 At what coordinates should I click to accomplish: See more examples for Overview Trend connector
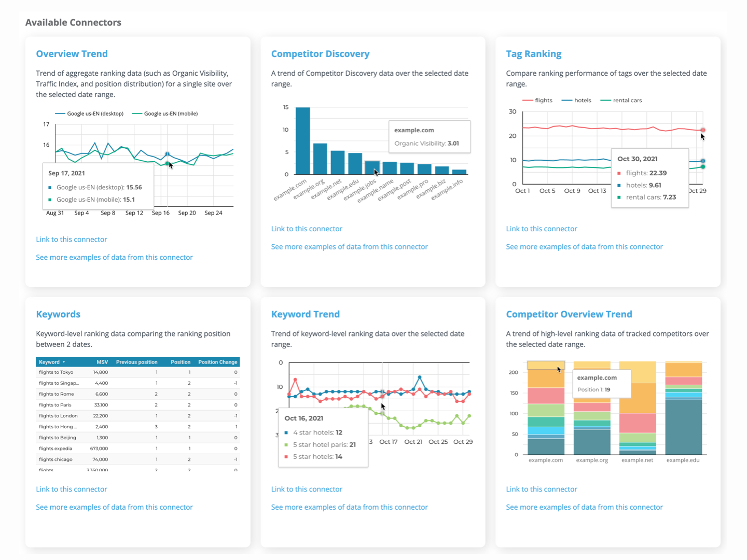(114, 257)
